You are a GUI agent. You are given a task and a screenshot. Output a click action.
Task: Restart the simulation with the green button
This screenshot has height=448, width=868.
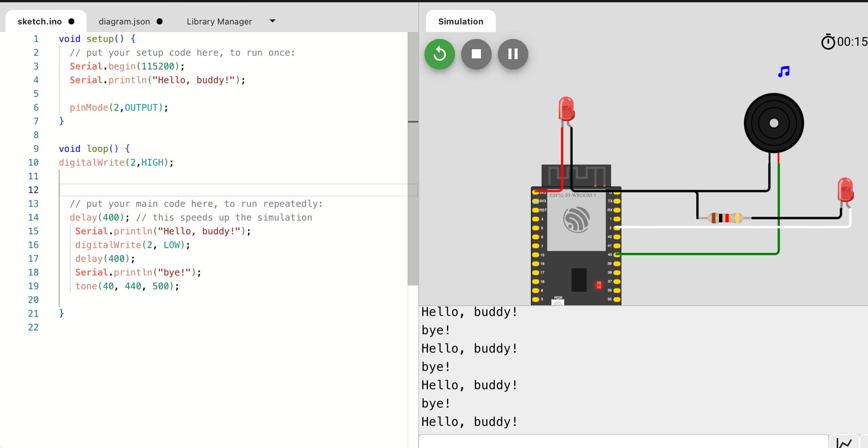click(439, 54)
